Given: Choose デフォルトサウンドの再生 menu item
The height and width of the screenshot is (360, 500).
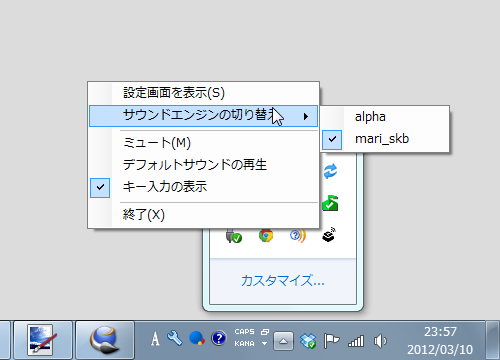Looking at the screenshot, I should tap(203, 165).
